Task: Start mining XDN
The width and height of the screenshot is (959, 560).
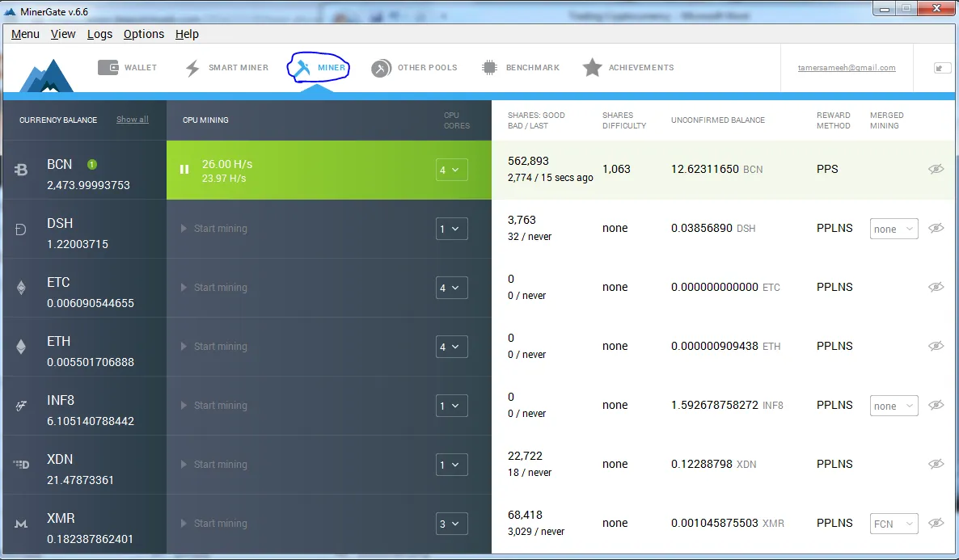Action: (214, 465)
